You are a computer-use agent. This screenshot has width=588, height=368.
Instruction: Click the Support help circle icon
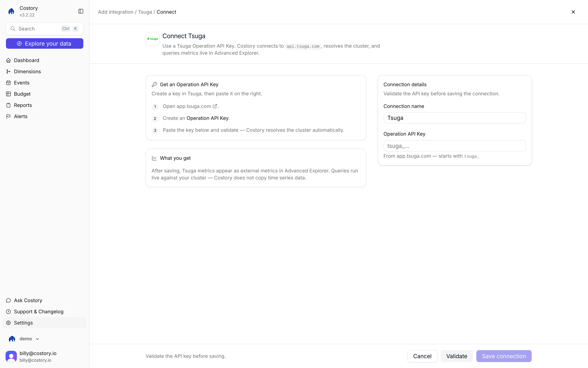point(8,312)
